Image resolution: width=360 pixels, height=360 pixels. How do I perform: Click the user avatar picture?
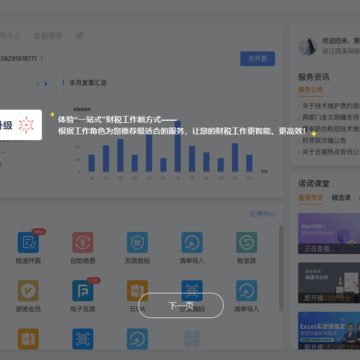pos(307,46)
